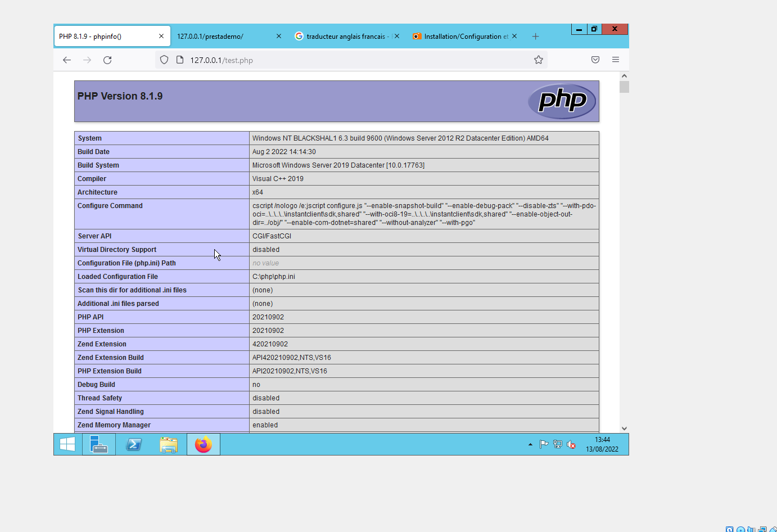Screen dimensions: 777x532
Task: Click the PHP Version 8.1.9 heading
Action: [120, 96]
